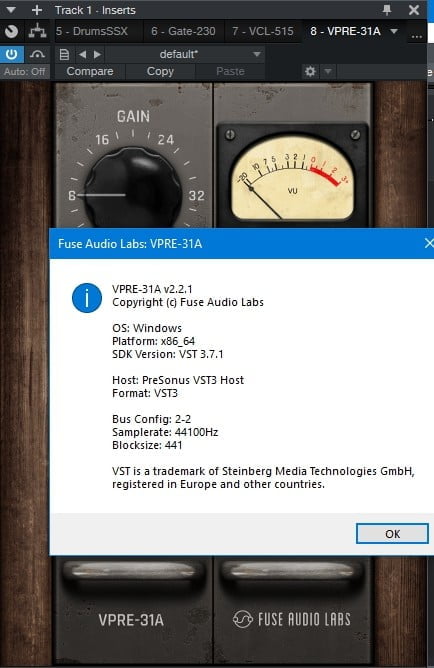Open the plugin settings gear icon
The width and height of the screenshot is (434, 668).
[310, 71]
